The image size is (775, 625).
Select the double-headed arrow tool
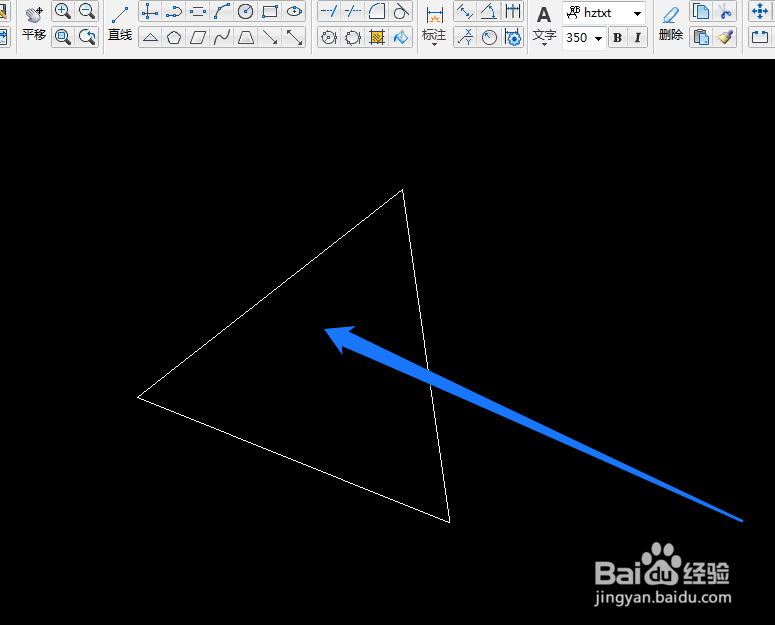pyautogui.click(x=294, y=37)
